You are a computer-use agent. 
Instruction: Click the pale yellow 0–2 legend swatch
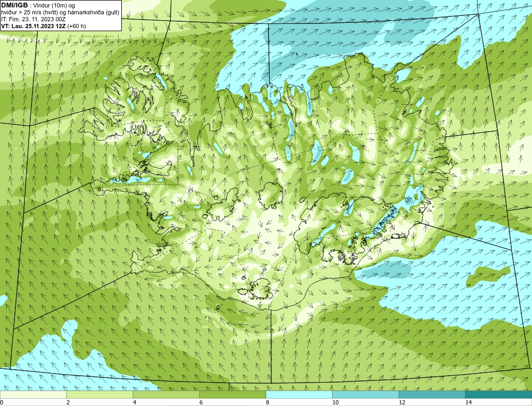[33, 395]
